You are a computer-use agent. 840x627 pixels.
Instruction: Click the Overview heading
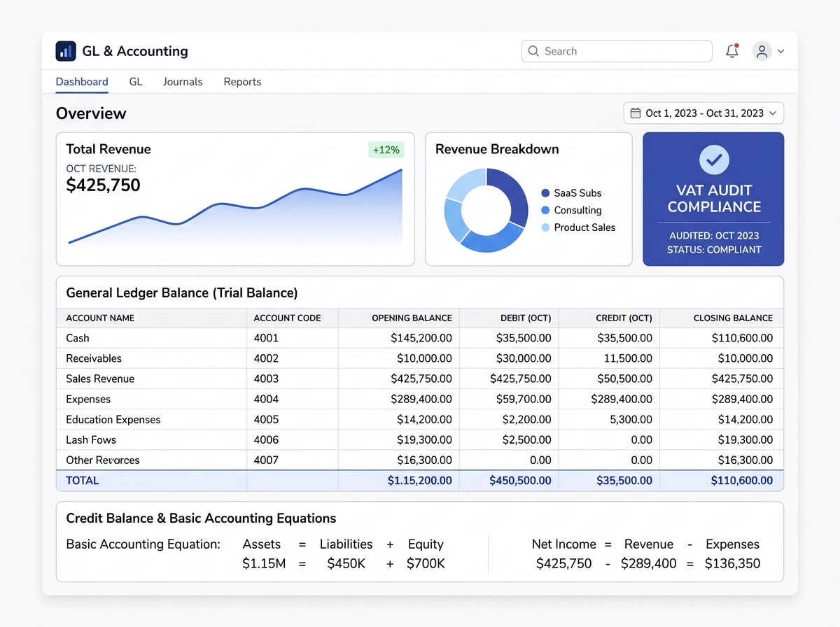coord(91,113)
